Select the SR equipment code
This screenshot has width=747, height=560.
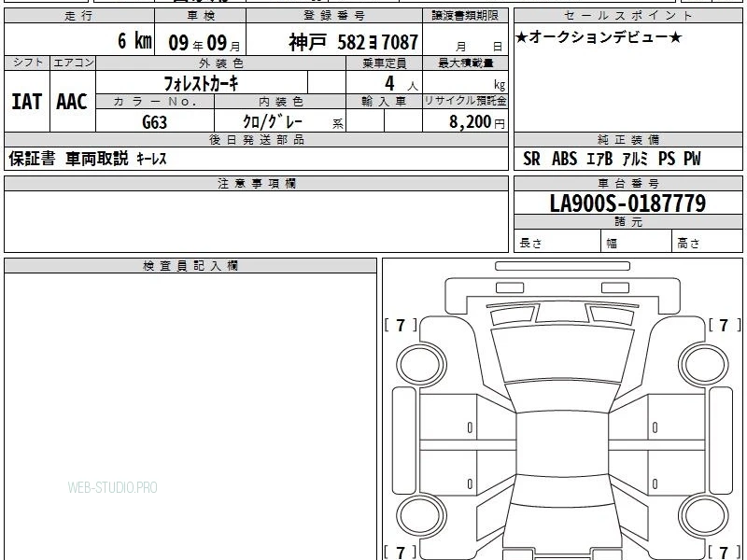click(531, 159)
